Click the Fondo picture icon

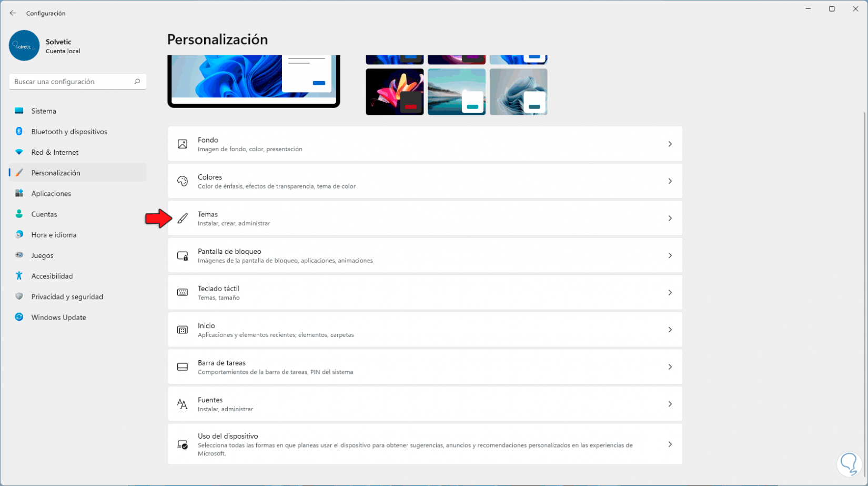[x=183, y=144]
